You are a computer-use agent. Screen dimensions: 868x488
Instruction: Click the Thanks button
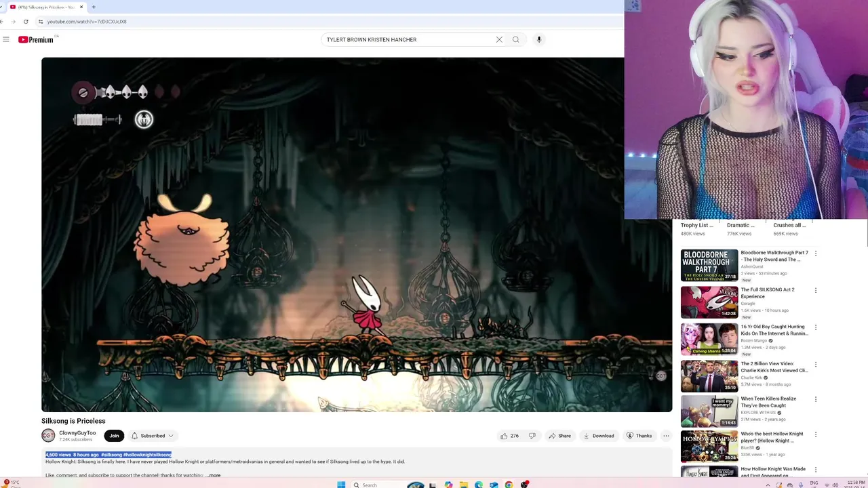click(x=639, y=436)
